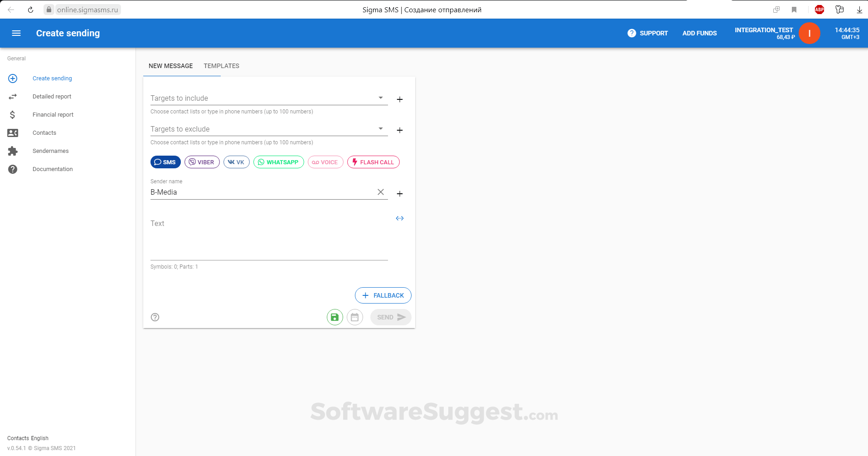Viewport: 868px width, 456px height.
Task: Open Documentation via its question-mark icon
Action: (13, 169)
